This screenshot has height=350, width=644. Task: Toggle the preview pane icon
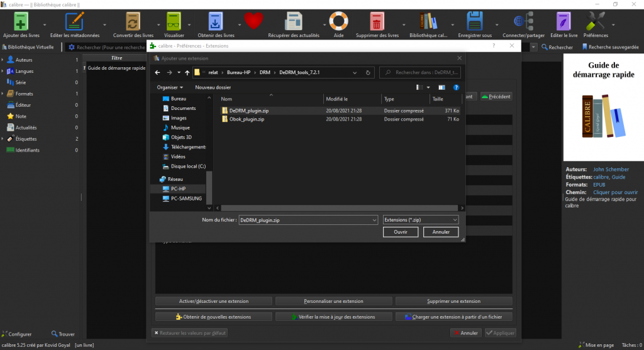tap(441, 87)
